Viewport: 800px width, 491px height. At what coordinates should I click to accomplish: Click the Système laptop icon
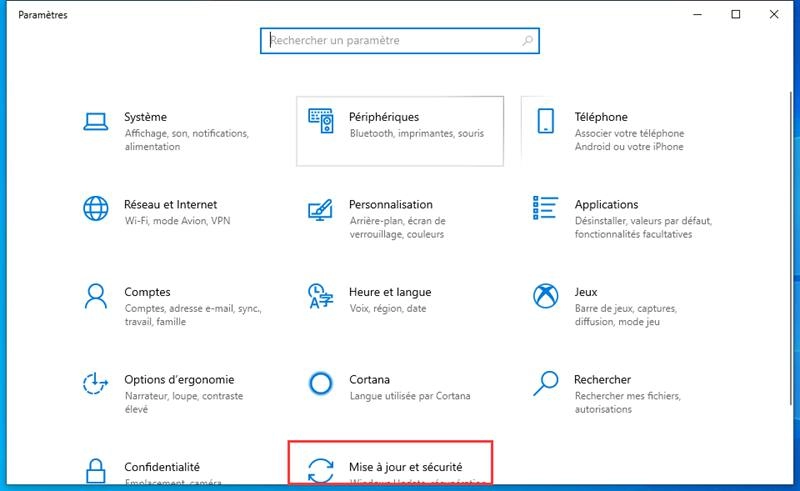[95, 122]
